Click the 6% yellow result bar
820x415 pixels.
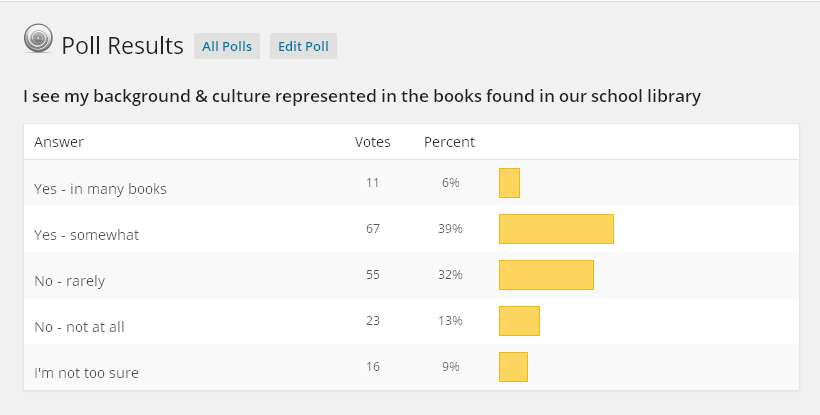point(509,183)
